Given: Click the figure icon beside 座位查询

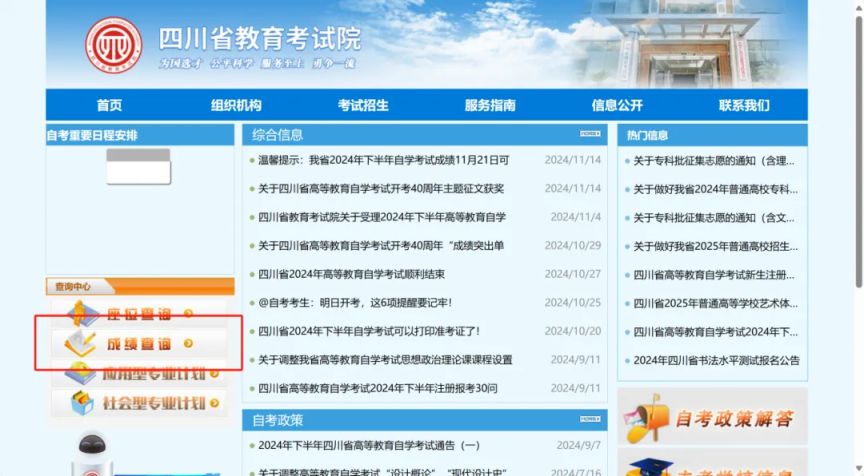Looking at the screenshot, I should 82,313.
